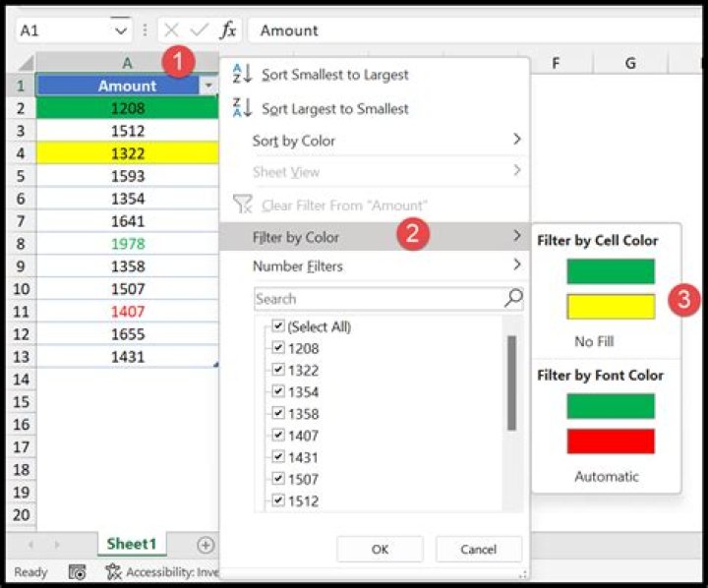Select cell with red text 1407

[127, 311]
